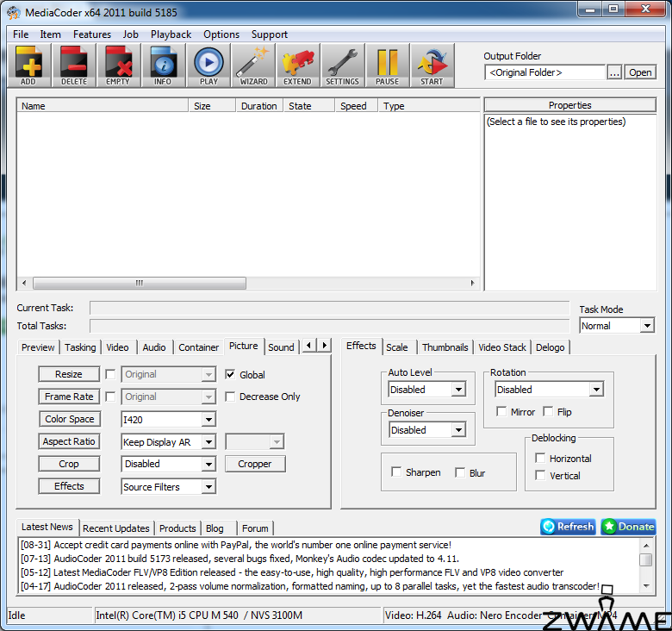Click the Aspect Ratio button

69,441
